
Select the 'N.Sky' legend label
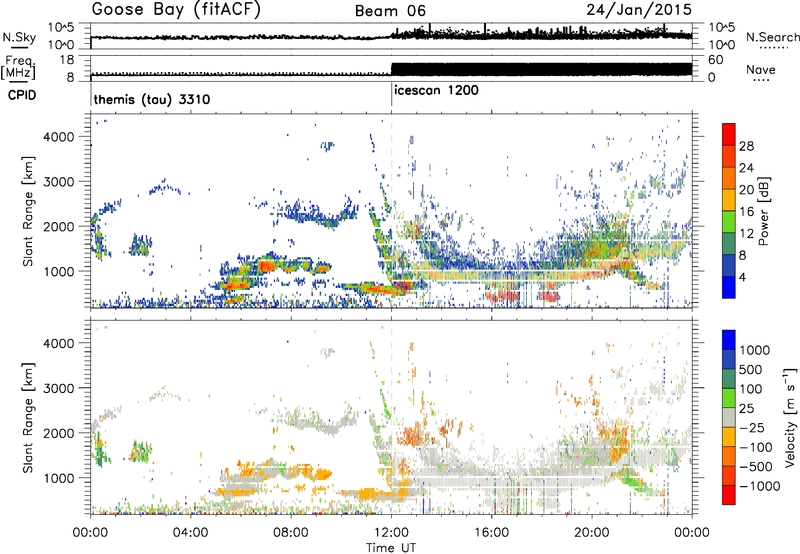click(x=19, y=37)
